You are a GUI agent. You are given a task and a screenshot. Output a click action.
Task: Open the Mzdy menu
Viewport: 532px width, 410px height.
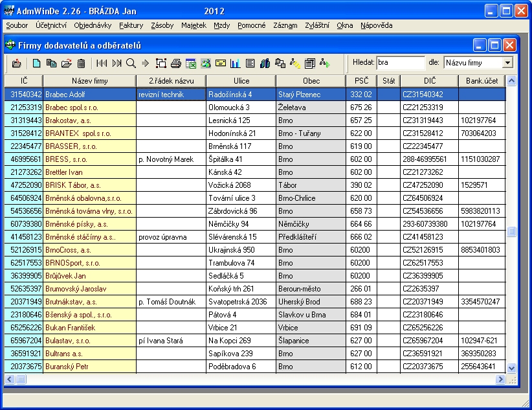click(222, 25)
